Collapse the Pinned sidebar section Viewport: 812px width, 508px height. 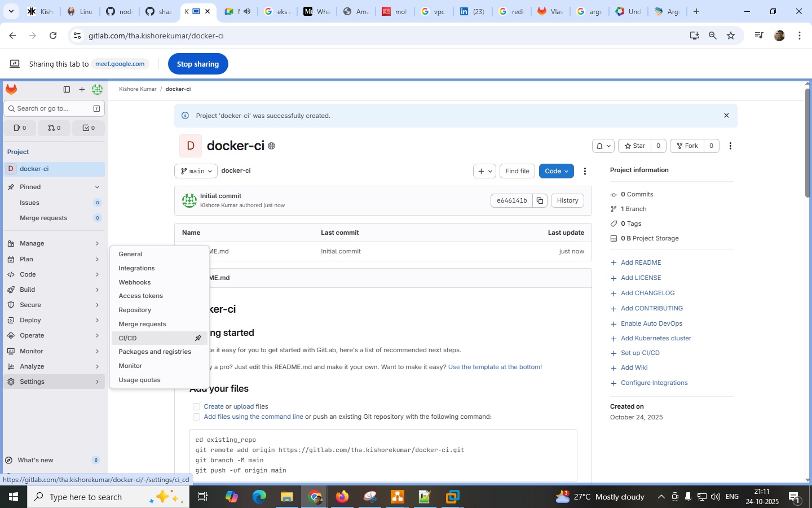97,187
